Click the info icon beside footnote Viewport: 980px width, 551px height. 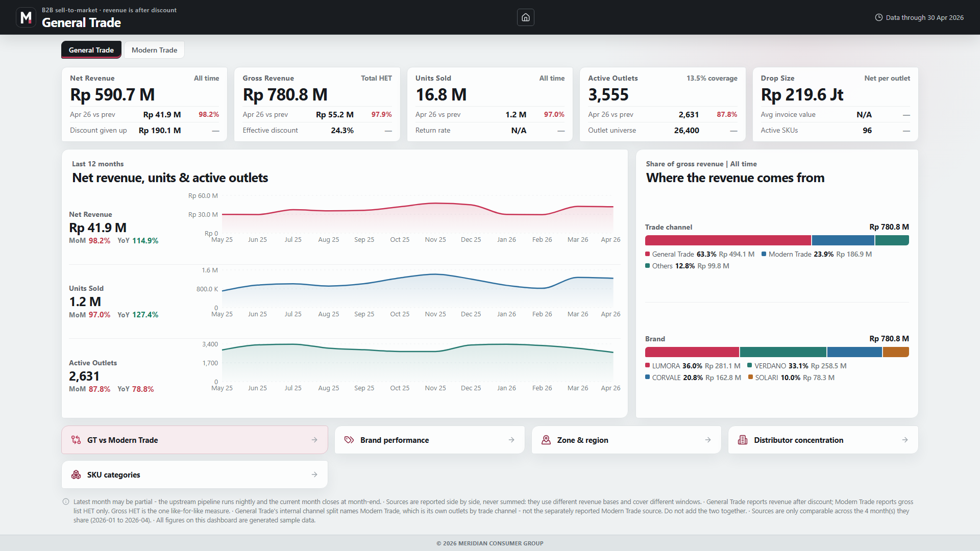pyautogui.click(x=66, y=502)
